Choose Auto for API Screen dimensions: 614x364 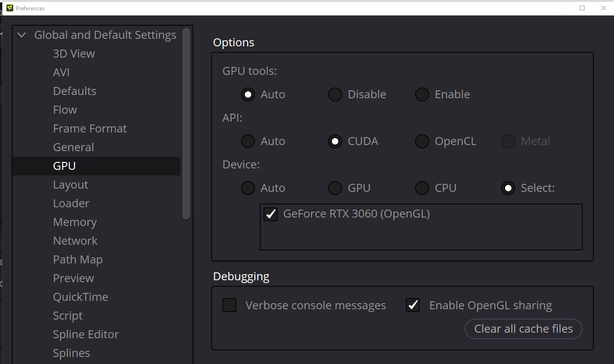point(248,141)
